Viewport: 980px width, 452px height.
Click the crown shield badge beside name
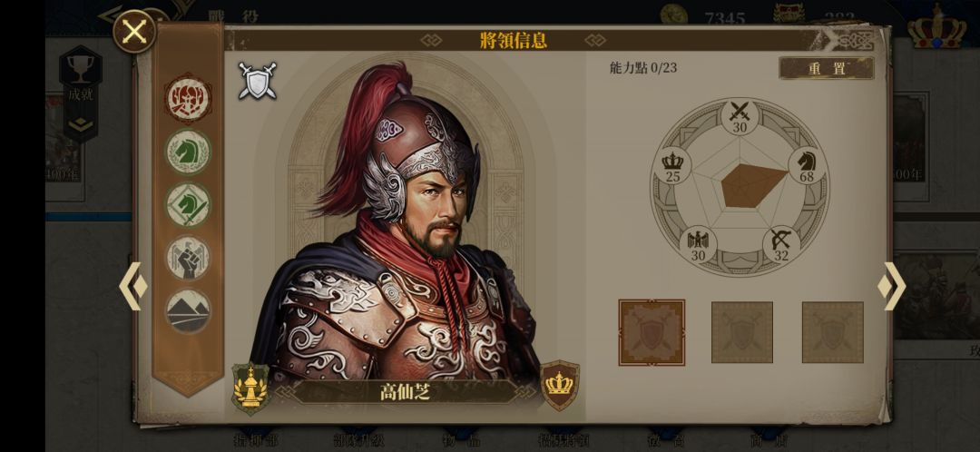tap(560, 385)
